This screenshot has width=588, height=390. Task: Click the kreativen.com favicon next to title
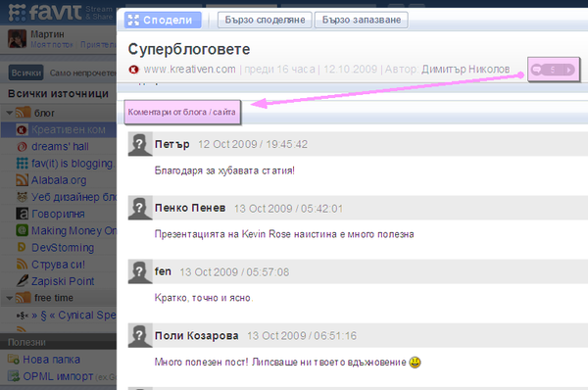coord(134,70)
